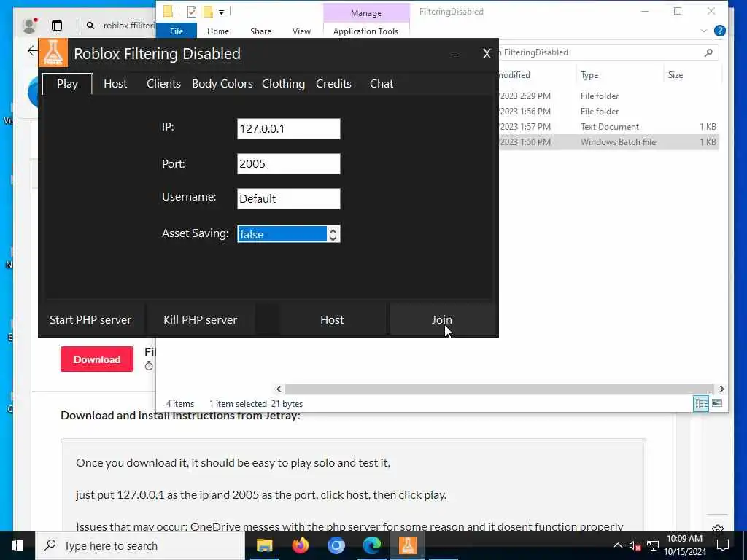The image size is (747, 560).
Task: Select the Windows Batch File row
Action: click(608, 142)
